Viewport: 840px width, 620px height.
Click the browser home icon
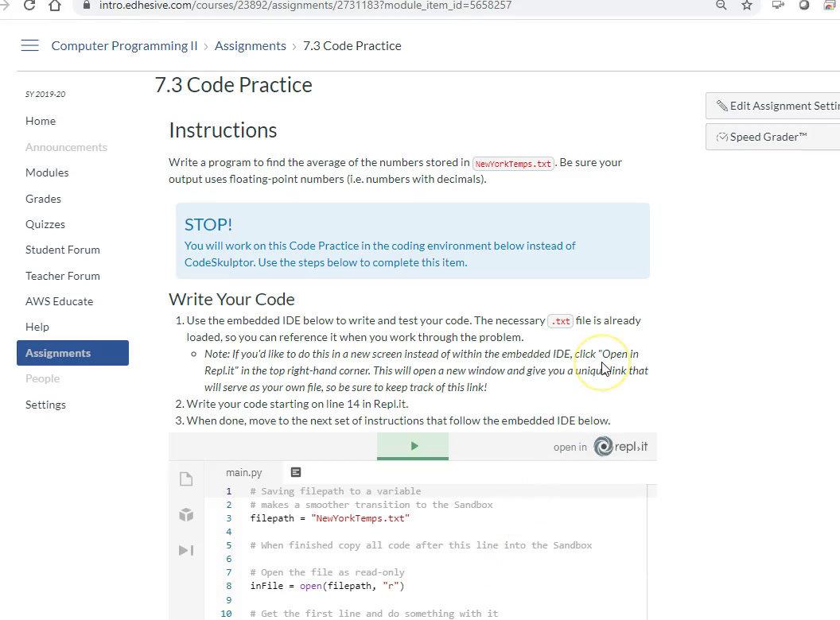tap(54, 6)
